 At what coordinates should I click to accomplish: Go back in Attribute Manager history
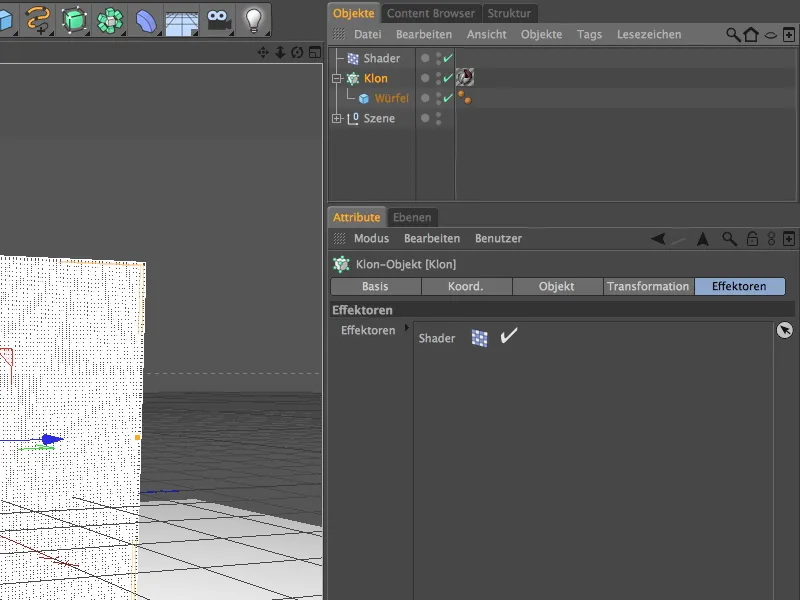pos(658,238)
